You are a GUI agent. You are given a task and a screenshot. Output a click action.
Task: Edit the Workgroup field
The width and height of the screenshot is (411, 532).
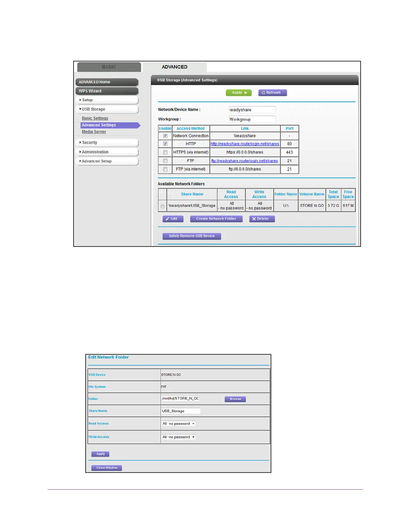click(x=252, y=119)
